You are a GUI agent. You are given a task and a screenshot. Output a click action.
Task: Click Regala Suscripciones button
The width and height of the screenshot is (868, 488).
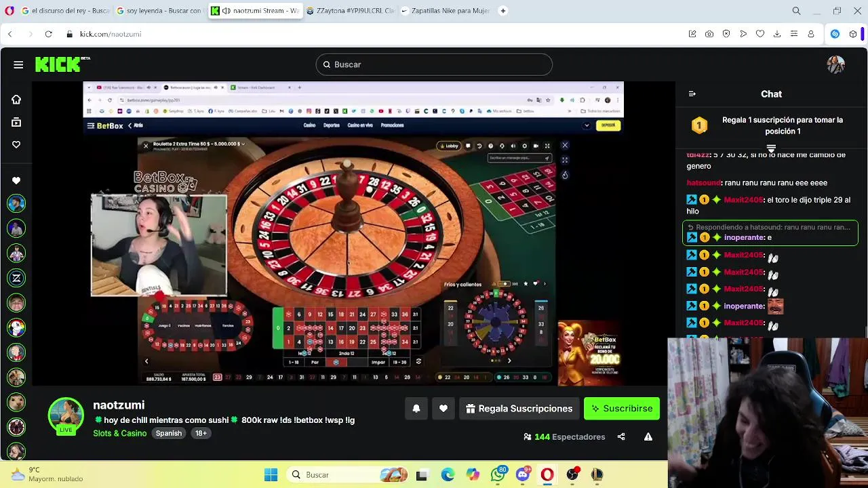pos(519,409)
